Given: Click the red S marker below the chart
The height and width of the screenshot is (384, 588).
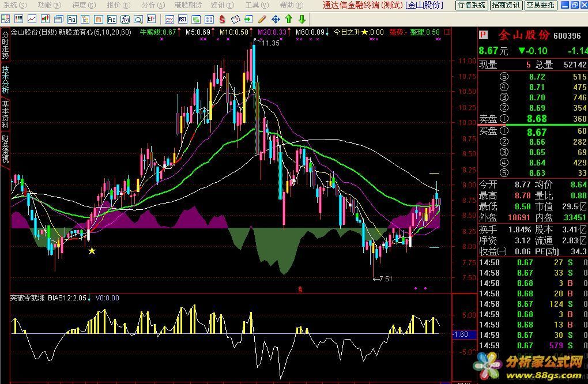Looking at the screenshot, I should tap(300, 289).
